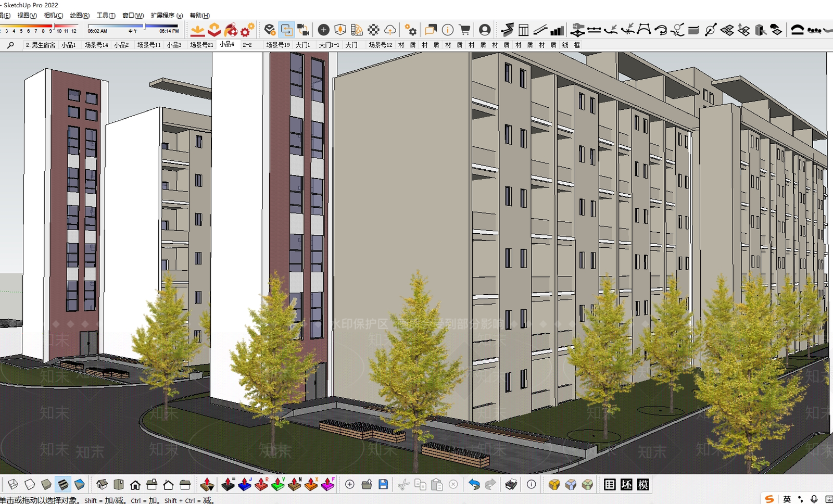The width and height of the screenshot is (833, 504).
Task: Click the 英 input language indicator
Action: 787,499
